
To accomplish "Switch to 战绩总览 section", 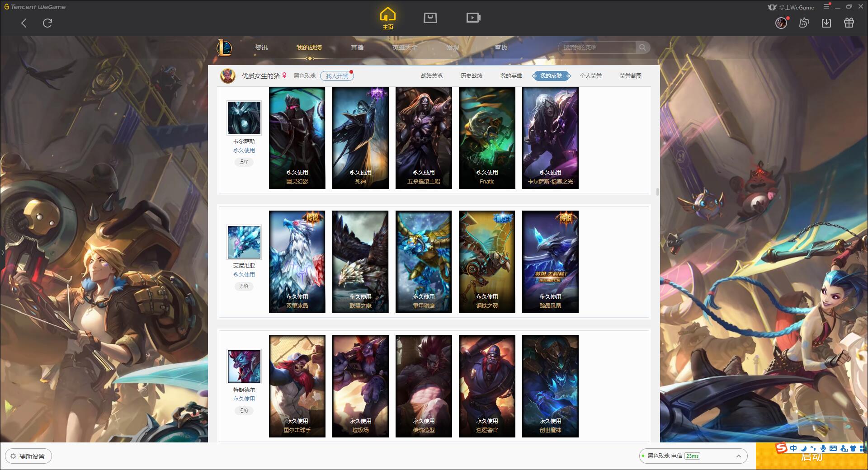I will coord(432,76).
